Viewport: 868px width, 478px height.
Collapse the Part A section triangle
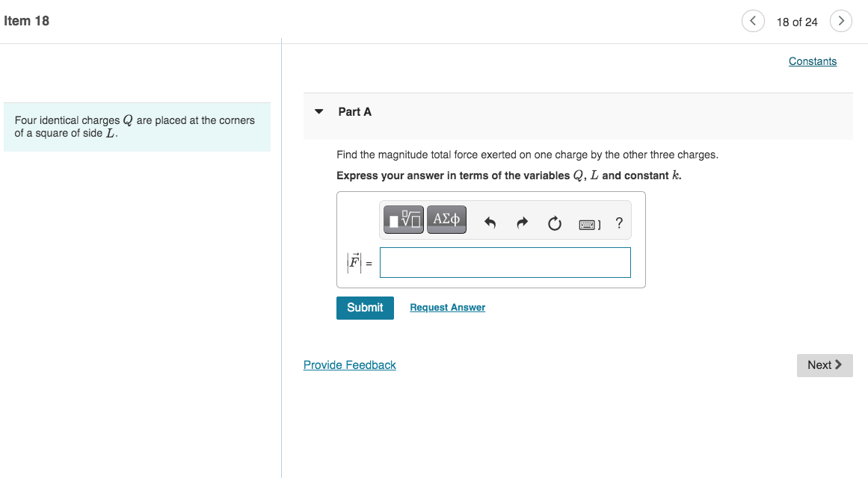click(318, 111)
